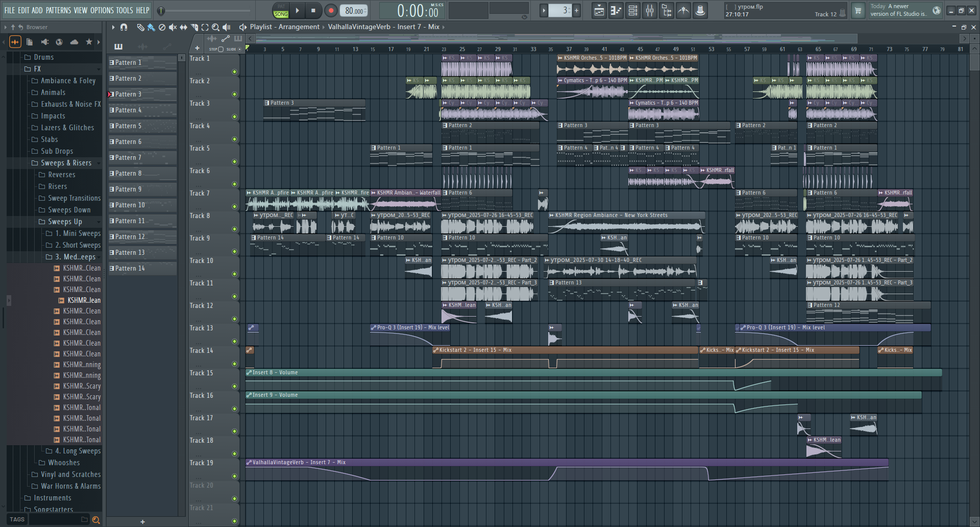Image resolution: width=980 pixels, height=527 pixels.
Task: Select the Paint brush tool
Action: coord(151,27)
